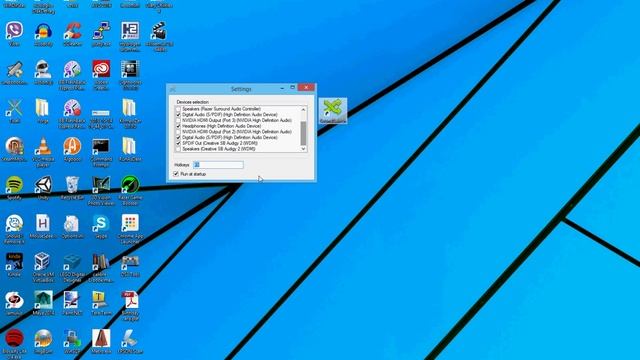Click the Settings window title-bar app icon
The image size is (640, 360).
[173, 89]
